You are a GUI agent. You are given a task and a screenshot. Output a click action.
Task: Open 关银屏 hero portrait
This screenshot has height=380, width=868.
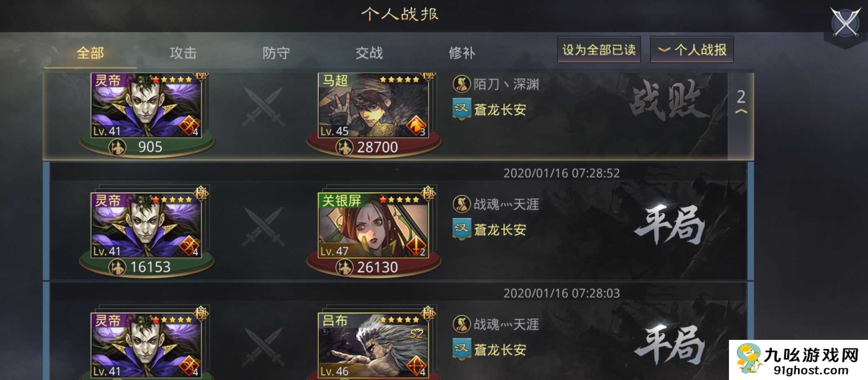[373, 224]
